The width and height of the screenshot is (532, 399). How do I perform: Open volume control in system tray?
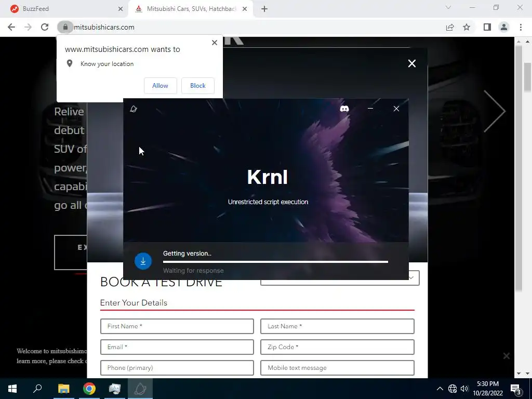464,389
